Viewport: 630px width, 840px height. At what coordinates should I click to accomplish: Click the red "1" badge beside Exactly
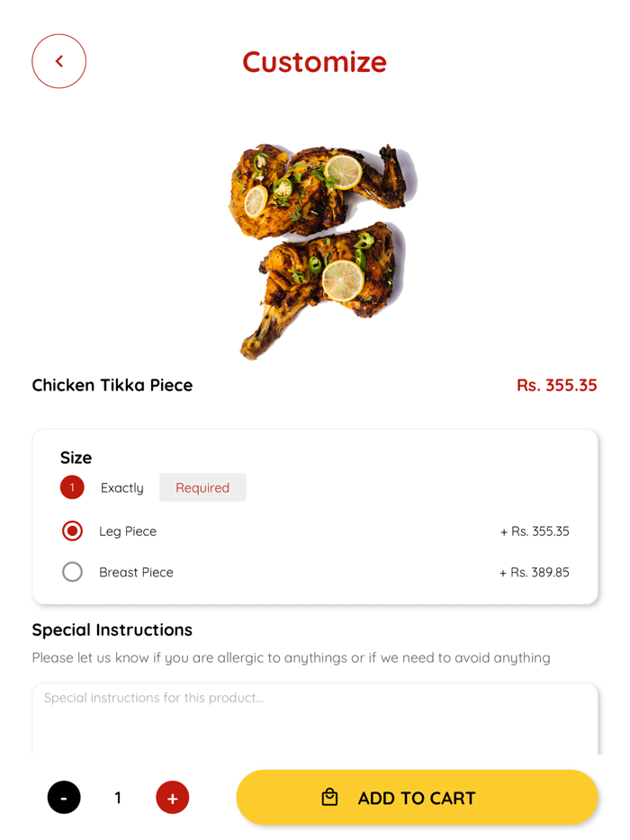coord(72,487)
